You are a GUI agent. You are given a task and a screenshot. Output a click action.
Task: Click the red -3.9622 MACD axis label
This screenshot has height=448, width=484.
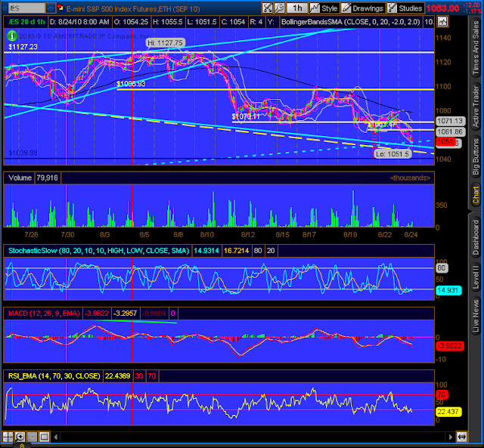[x=449, y=346]
